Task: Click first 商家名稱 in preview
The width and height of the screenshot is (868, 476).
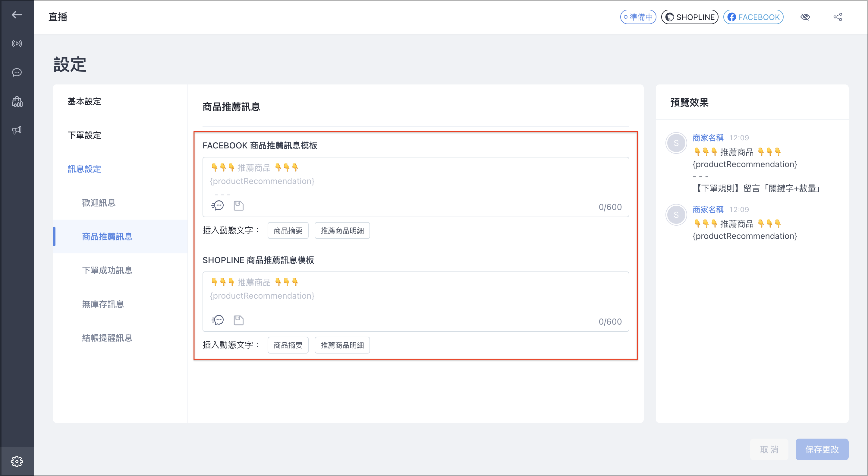Action: [708, 138]
